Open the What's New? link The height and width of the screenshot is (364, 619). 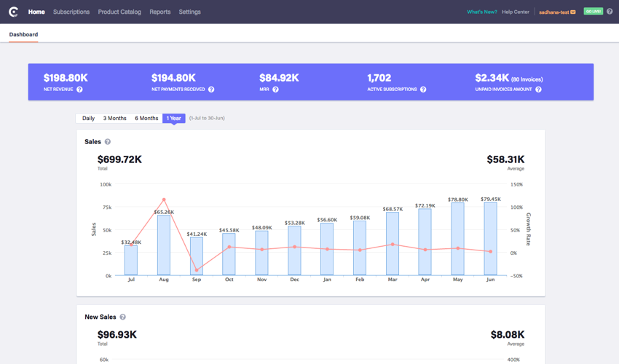[482, 12]
